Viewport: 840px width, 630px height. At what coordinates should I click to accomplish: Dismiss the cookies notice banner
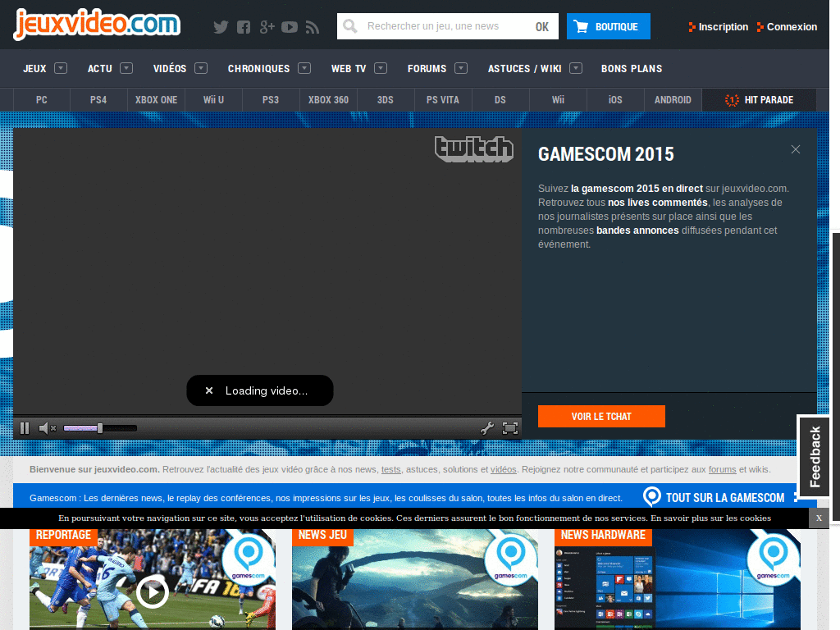click(x=819, y=518)
